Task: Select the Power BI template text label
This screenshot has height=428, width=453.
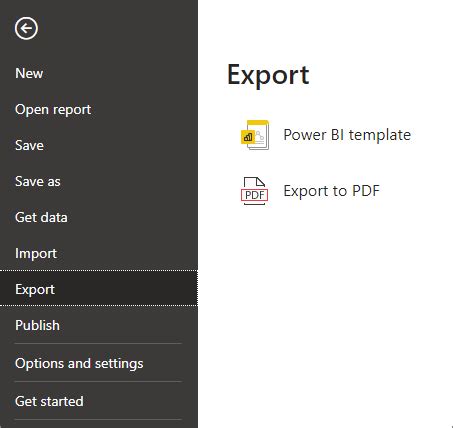Action: tap(347, 135)
